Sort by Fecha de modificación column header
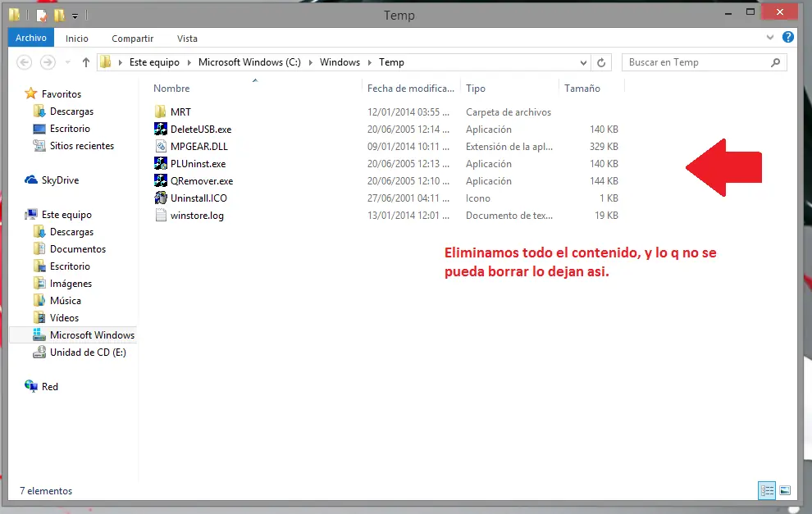This screenshot has height=514, width=812. tap(411, 88)
